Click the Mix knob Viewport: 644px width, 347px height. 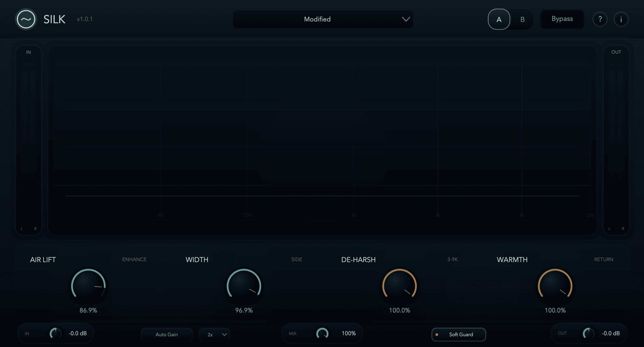coord(322,333)
